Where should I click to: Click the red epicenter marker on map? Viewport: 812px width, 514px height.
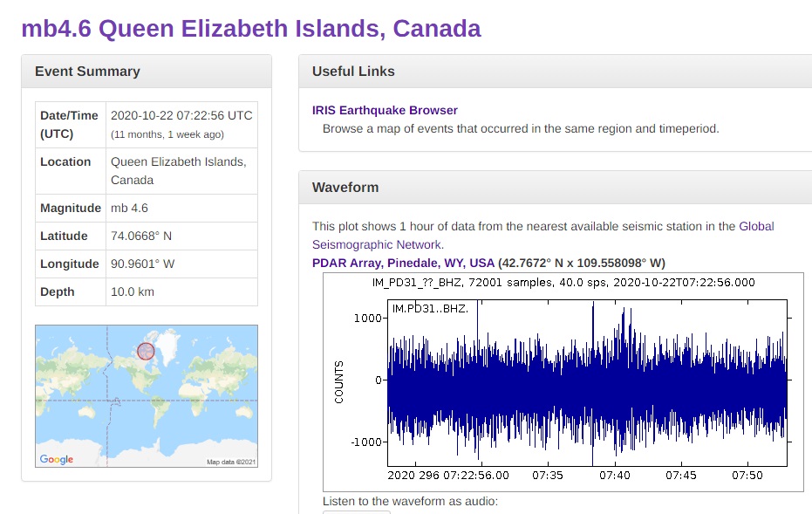(x=146, y=352)
